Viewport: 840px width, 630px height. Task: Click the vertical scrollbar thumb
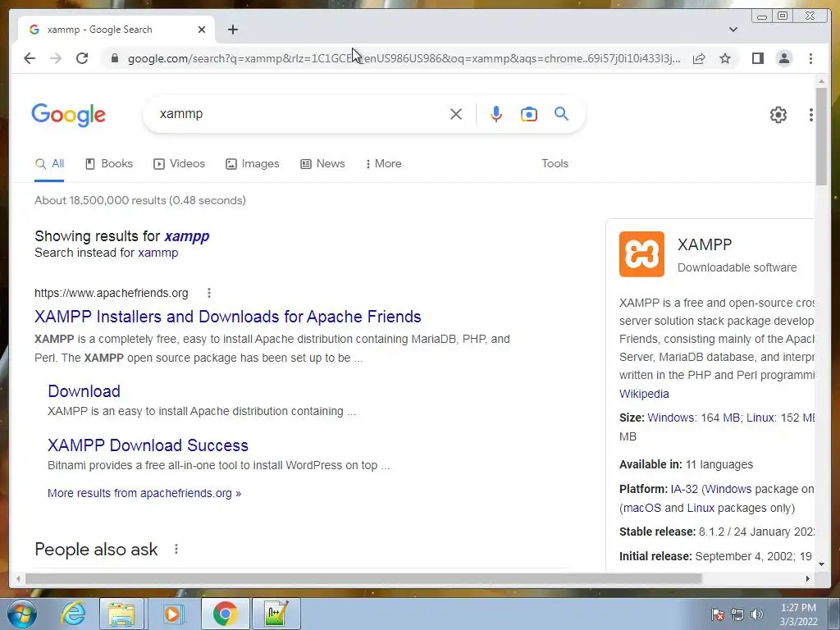pos(821,136)
